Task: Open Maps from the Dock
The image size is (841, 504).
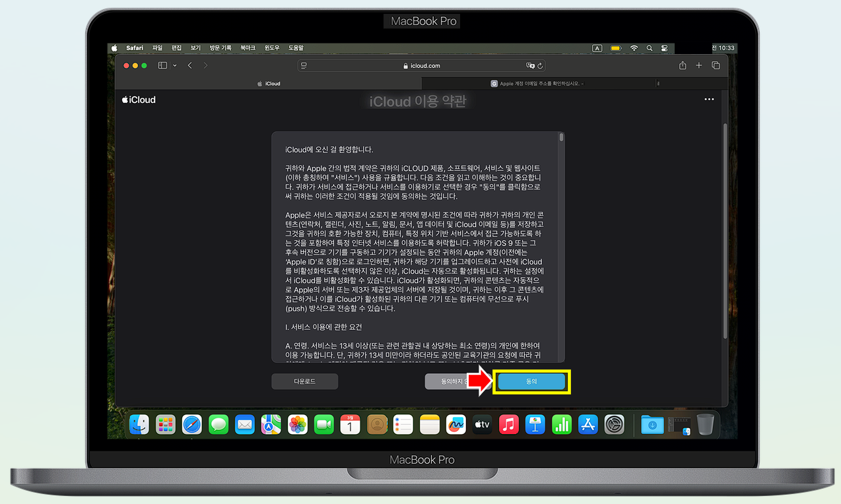Action: click(x=271, y=424)
